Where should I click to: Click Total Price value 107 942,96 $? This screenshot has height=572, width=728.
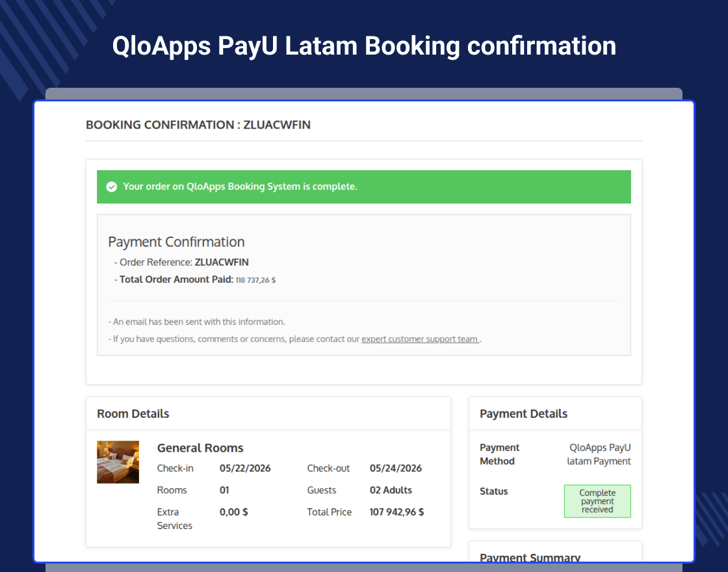(396, 512)
